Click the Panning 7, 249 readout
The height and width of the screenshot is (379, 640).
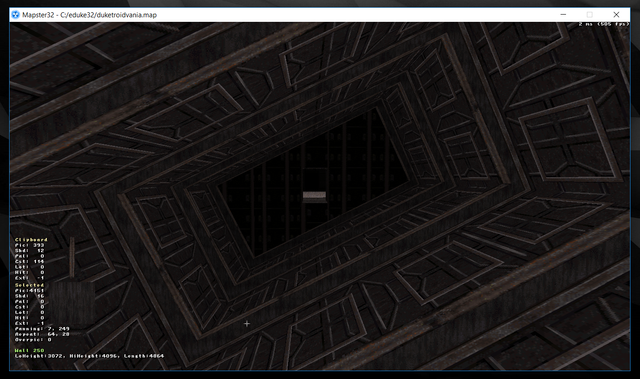42,328
